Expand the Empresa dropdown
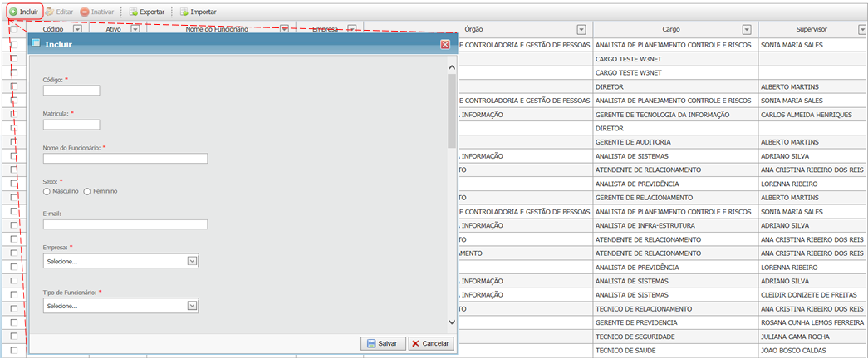This screenshot has height=359, width=868. pyautogui.click(x=192, y=261)
